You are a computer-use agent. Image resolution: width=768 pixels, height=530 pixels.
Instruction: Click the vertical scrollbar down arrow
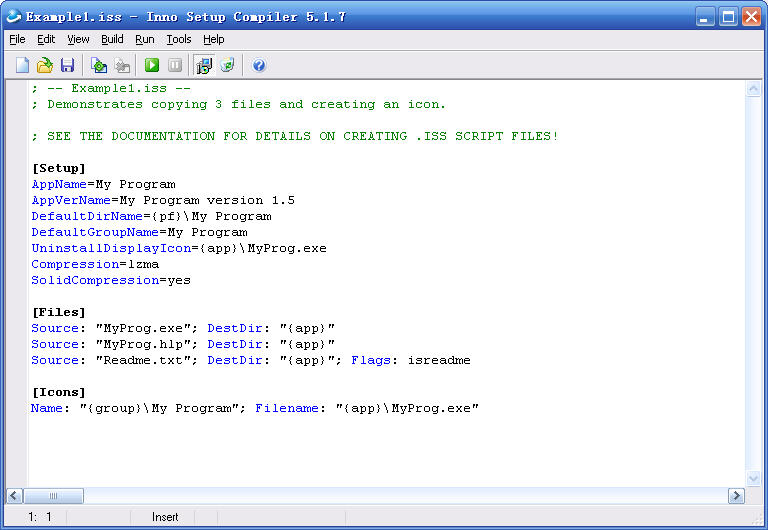753,479
